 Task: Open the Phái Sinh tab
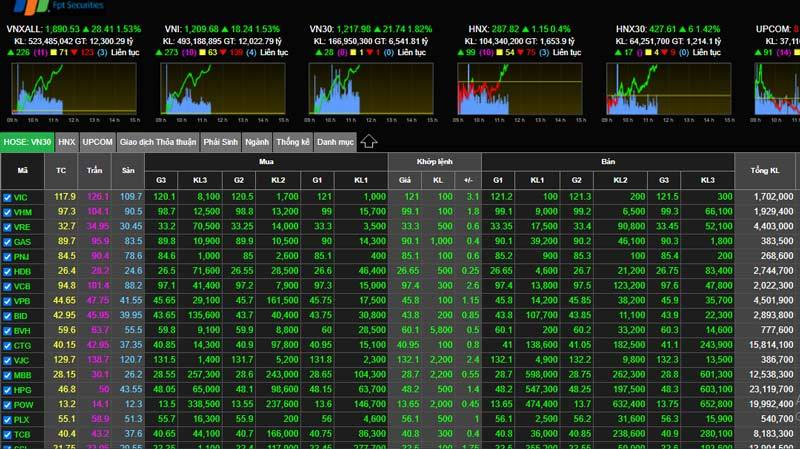pos(220,142)
